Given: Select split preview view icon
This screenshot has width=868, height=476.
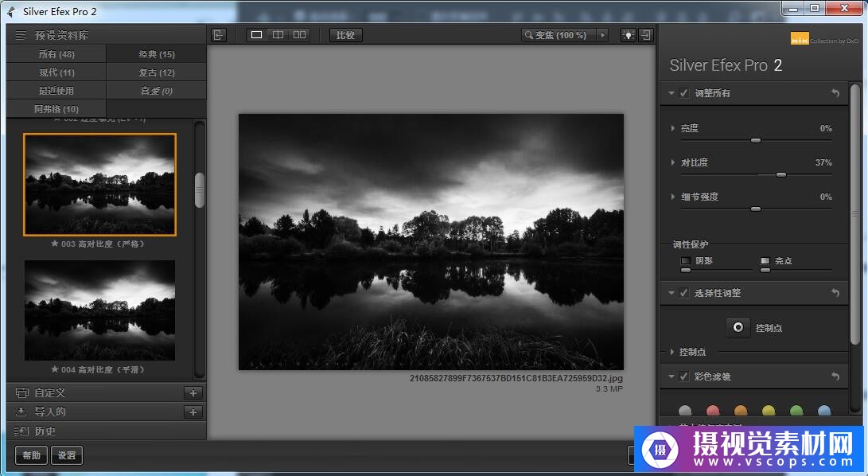Looking at the screenshot, I should pyautogui.click(x=278, y=35).
